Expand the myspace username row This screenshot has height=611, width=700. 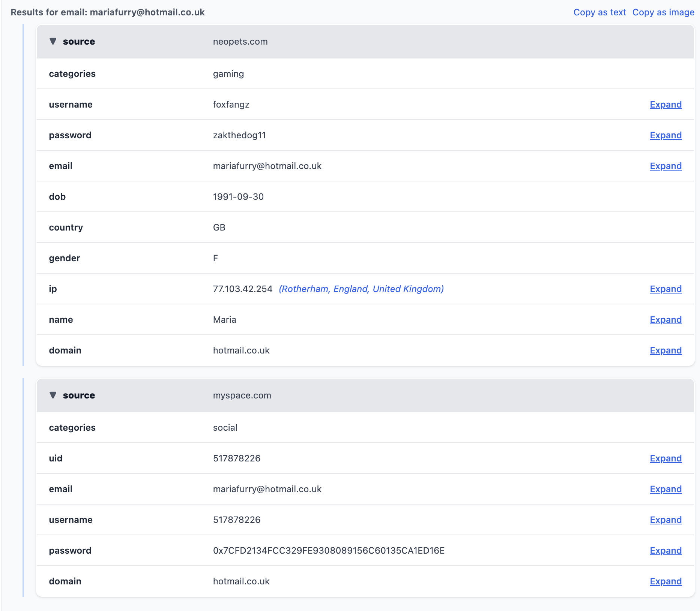click(665, 520)
